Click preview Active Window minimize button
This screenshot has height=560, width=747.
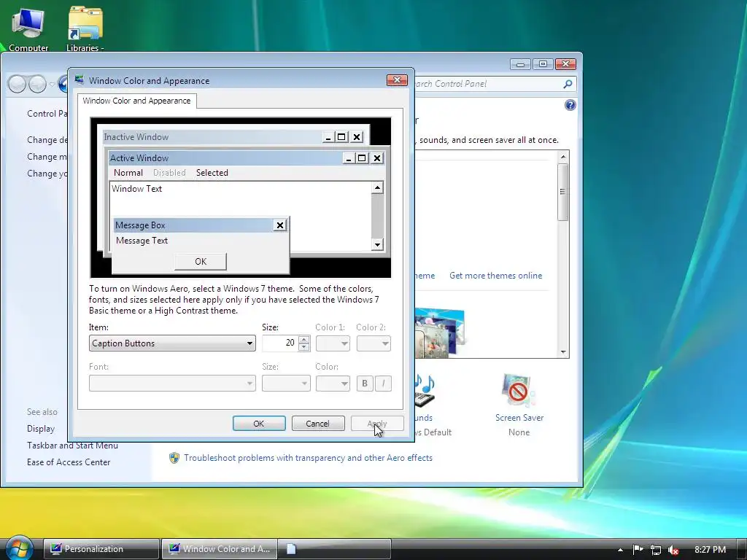(x=349, y=158)
